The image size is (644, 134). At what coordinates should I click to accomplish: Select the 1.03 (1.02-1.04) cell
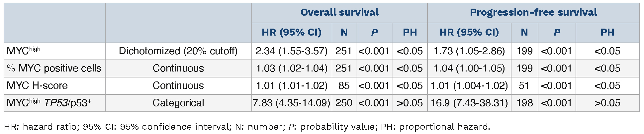click(x=291, y=68)
